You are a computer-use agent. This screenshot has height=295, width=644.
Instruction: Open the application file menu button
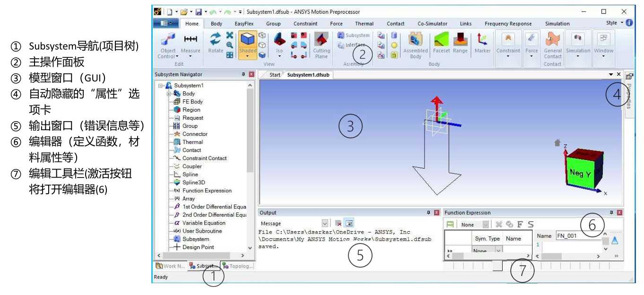coord(165,24)
